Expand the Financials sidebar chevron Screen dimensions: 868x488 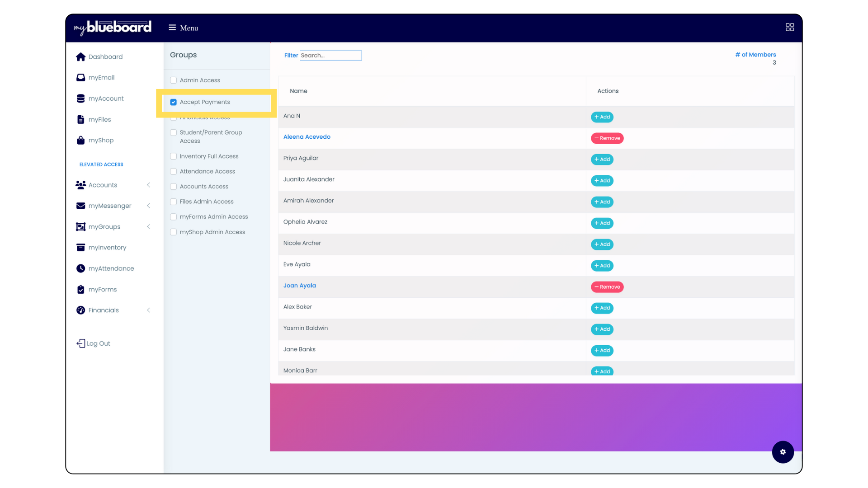click(148, 310)
